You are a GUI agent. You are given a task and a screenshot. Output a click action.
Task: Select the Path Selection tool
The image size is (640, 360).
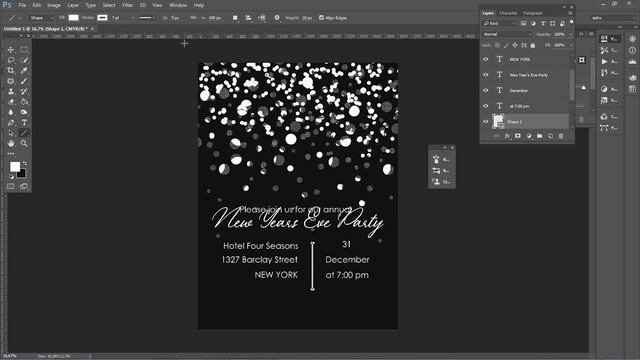coord(11,133)
